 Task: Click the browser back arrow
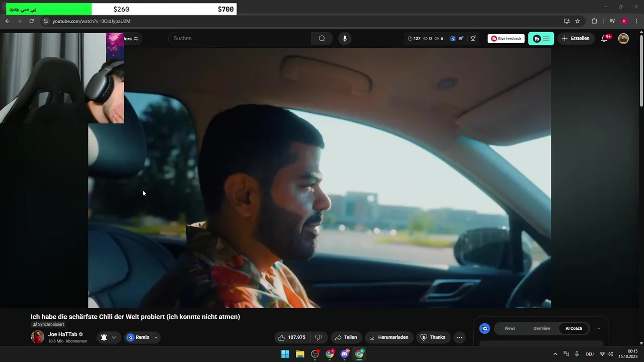click(8, 21)
